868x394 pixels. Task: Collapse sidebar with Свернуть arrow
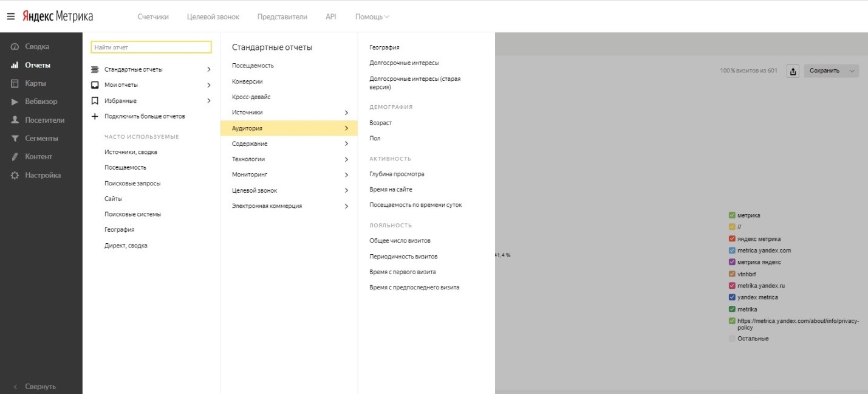point(16,386)
